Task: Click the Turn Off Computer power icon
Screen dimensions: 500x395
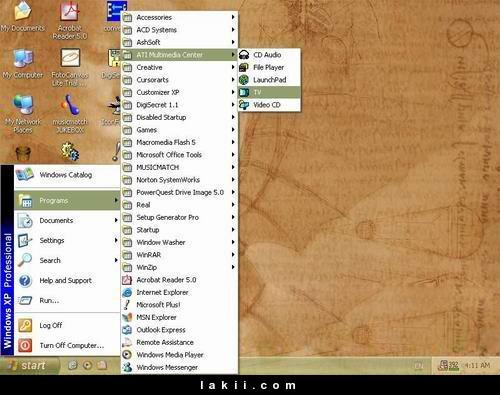Action: pyautogui.click(x=25, y=345)
